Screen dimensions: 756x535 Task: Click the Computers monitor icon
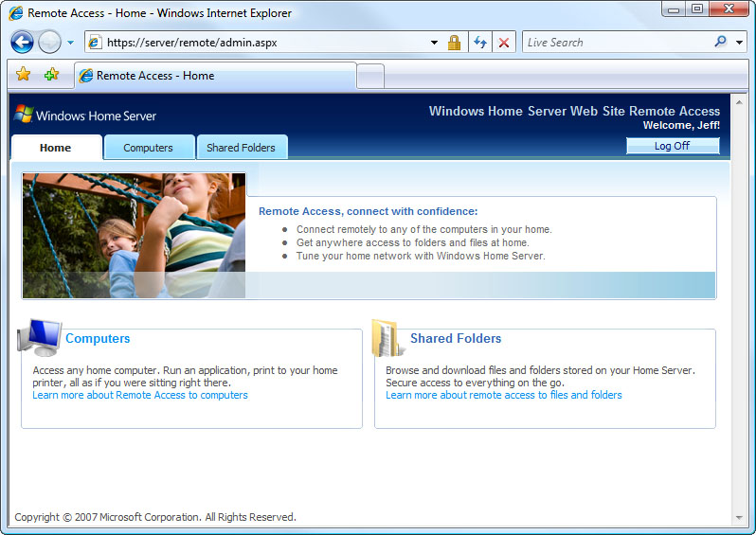click(x=41, y=338)
